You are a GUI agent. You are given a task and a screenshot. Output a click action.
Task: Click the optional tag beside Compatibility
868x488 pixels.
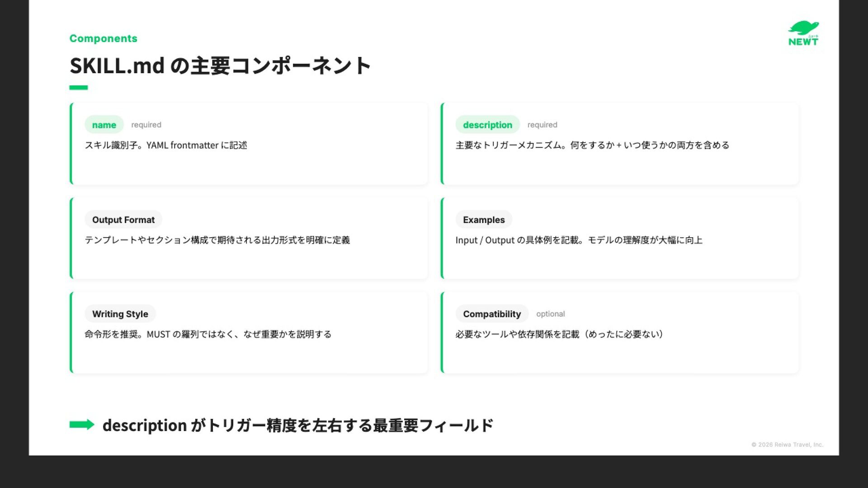tap(550, 314)
